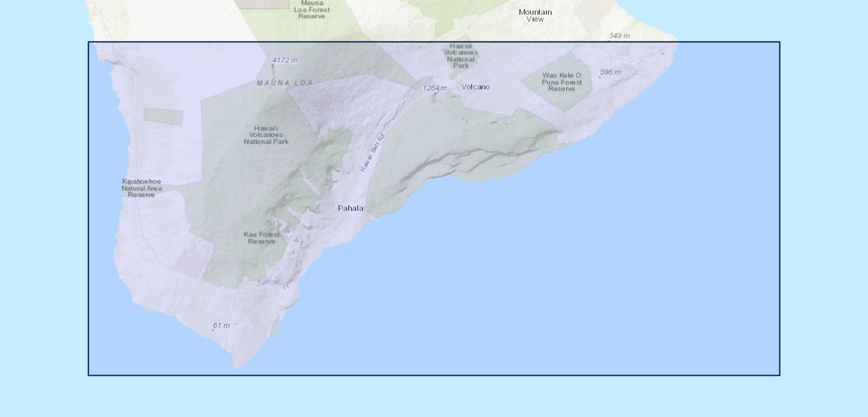The image size is (868, 417).
Task: Click Hawaii Volcanoes National Park label above Volcano
Action: [460, 56]
